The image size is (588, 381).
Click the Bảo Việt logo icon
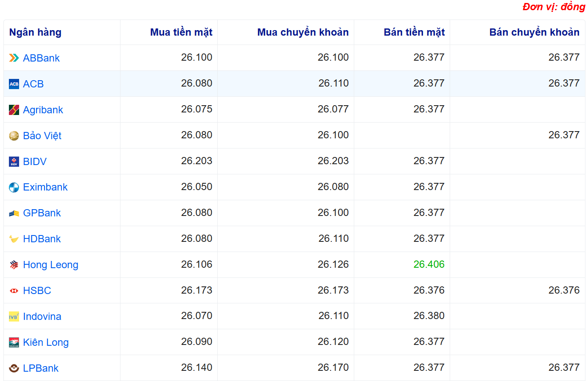pyautogui.click(x=14, y=136)
